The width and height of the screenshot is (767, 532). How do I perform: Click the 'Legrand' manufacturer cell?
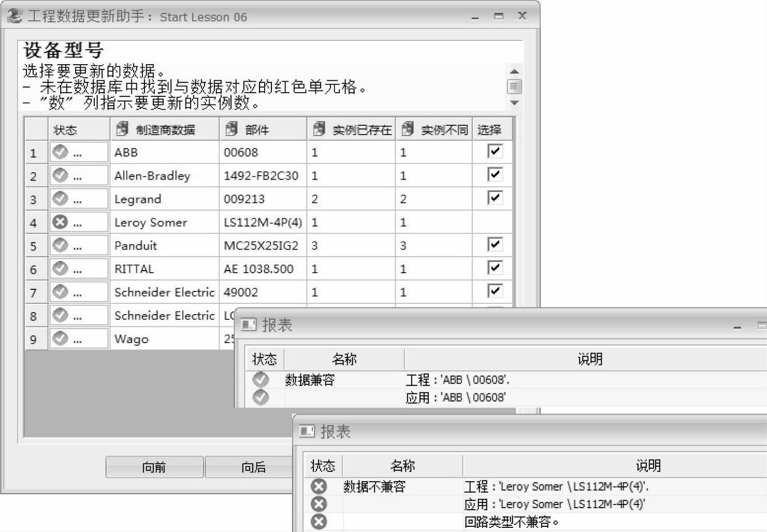[x=165, y=199]
